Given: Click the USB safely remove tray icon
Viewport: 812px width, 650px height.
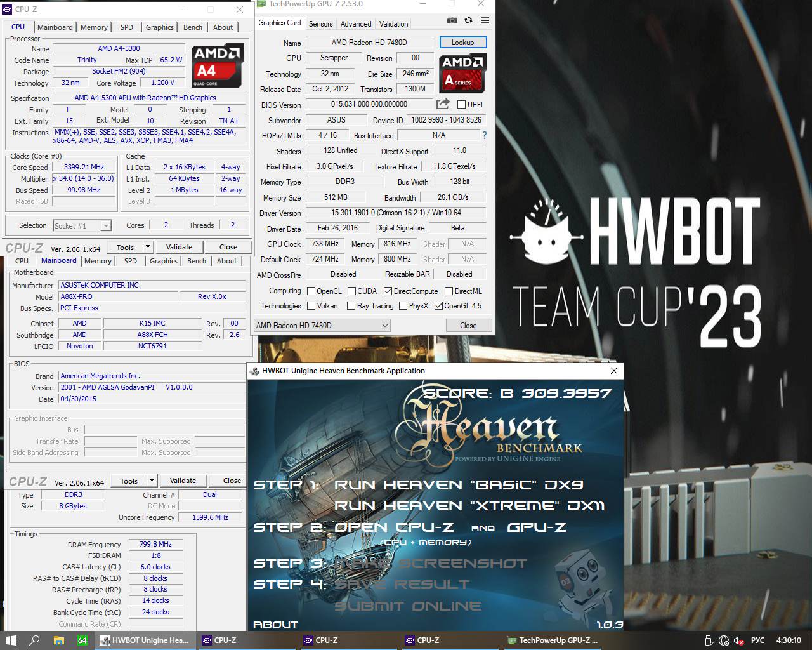Looking at the screenshot, I should [x=709, y=640].
